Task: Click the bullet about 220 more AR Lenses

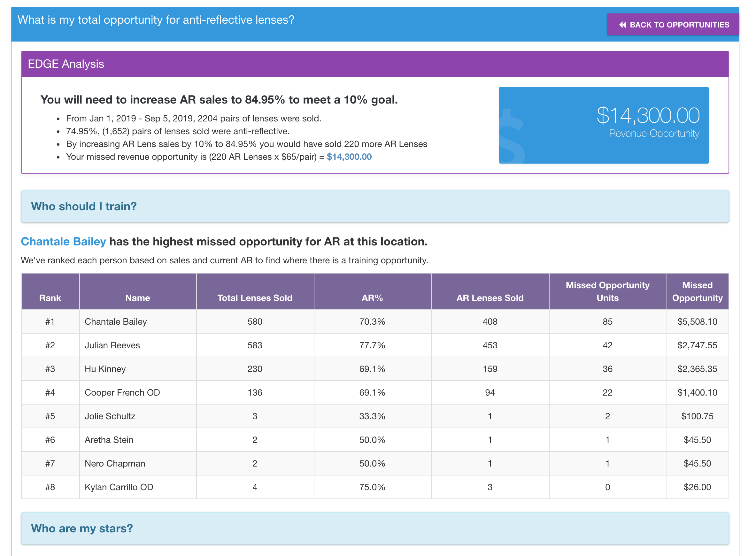Action: pos(246,144)
